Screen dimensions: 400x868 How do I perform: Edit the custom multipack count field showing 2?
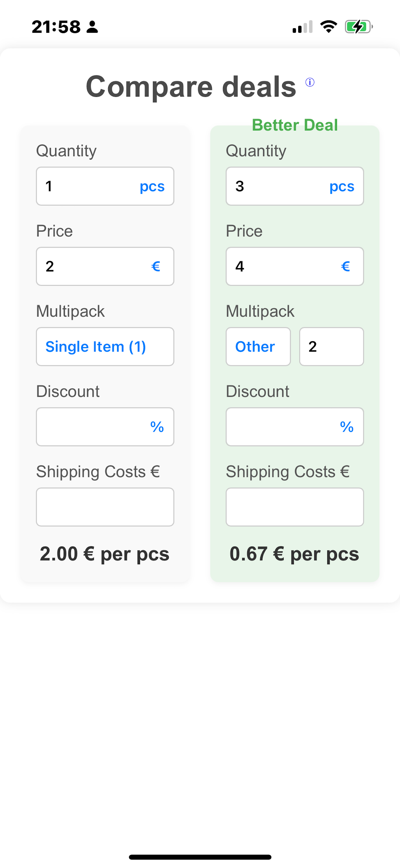(x=331, y=347)
